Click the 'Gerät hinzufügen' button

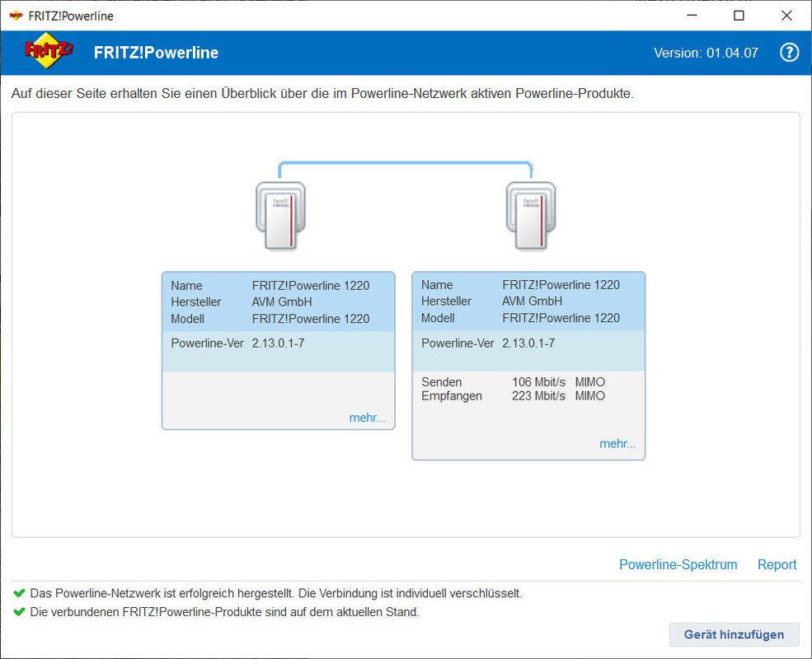[x=734, y=634]
